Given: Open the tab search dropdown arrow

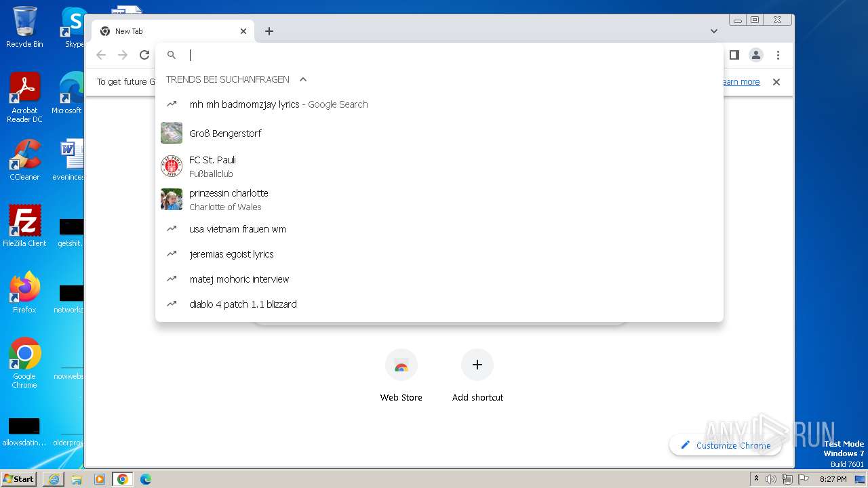Looking at the screenshot, I should point(714,31).
